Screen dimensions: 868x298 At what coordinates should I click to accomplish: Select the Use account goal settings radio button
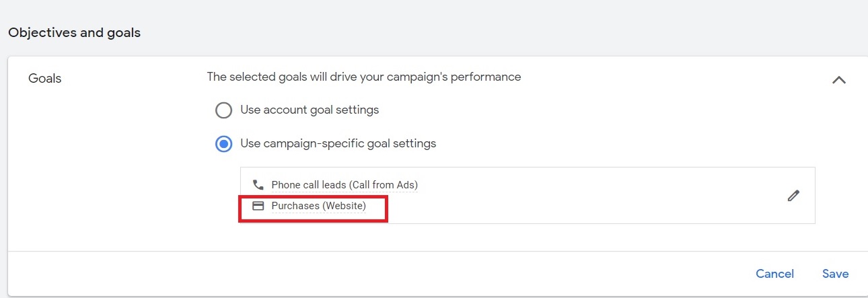point(223,110)
